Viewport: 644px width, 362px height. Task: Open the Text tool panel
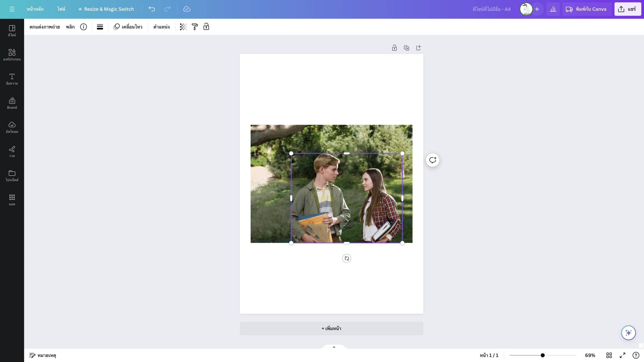[12, 79]
